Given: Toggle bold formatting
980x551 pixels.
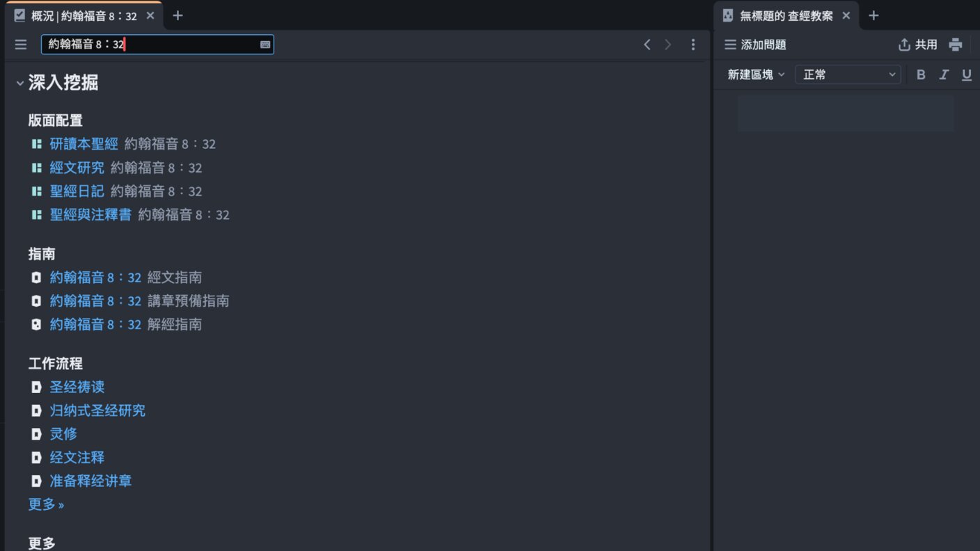Looking at the screenshot, I should coord(921,74).
